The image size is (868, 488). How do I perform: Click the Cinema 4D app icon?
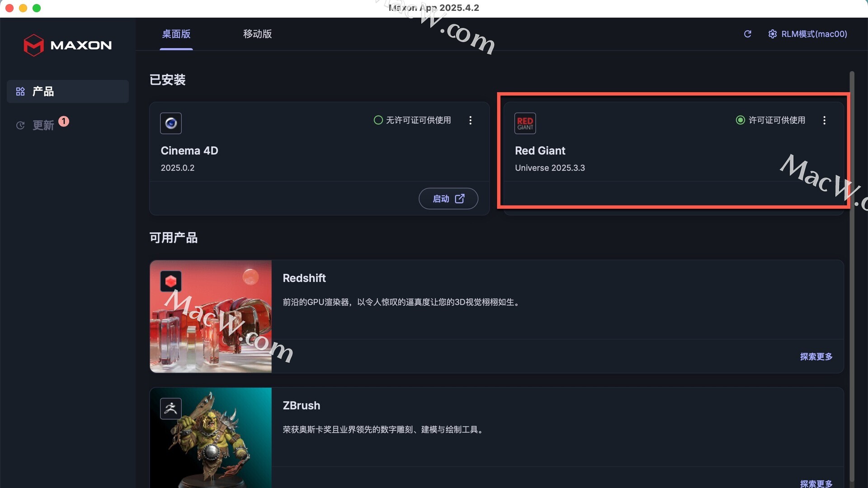point(171,123)
